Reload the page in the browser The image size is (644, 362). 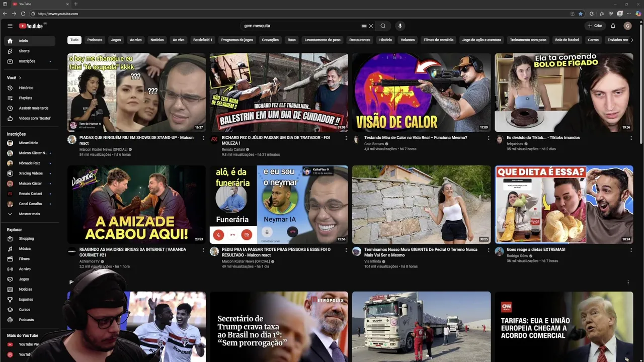click(x=23, y=14)
